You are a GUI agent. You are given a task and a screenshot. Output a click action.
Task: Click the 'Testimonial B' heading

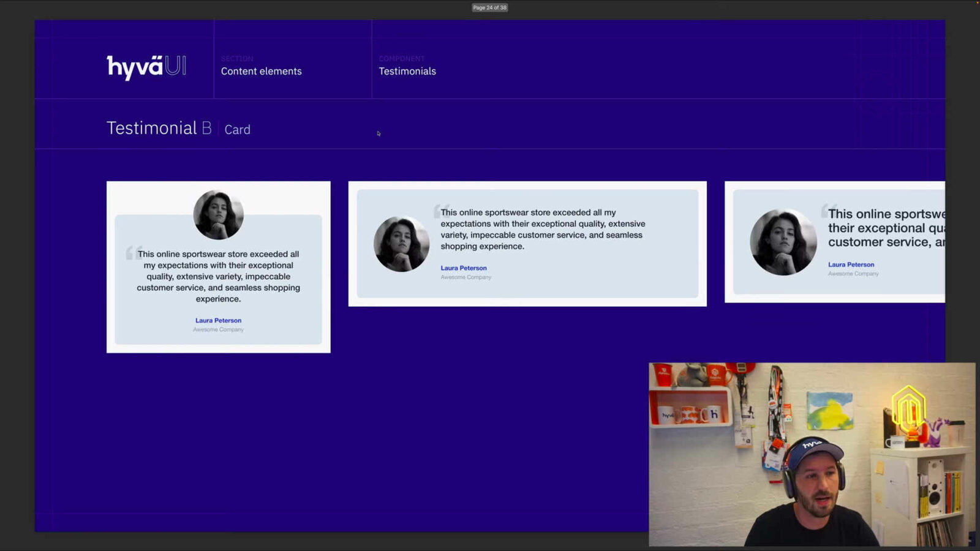coord(159,128)
